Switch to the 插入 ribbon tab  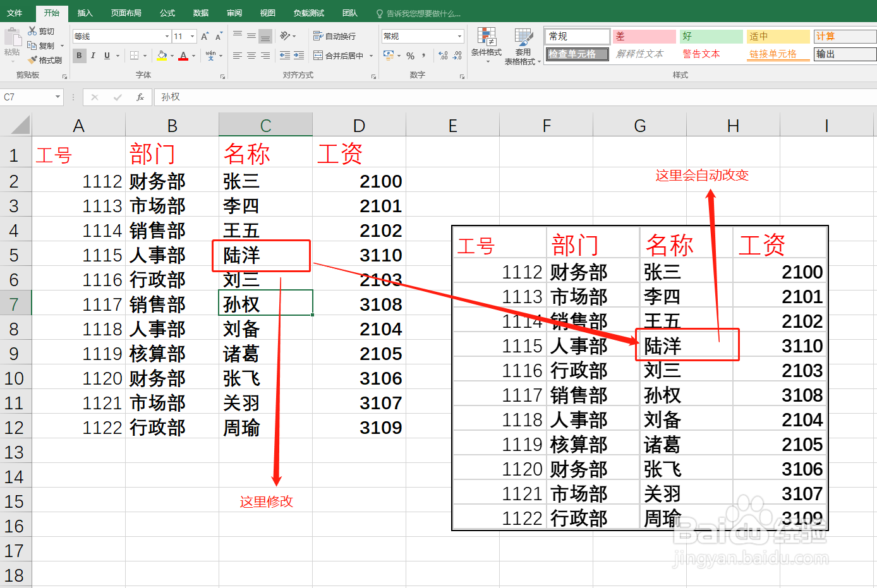tap(85, 12)
